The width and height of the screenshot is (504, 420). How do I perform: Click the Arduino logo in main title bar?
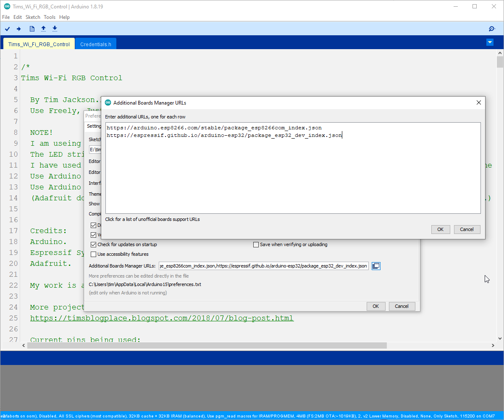[x=7, y=6]
